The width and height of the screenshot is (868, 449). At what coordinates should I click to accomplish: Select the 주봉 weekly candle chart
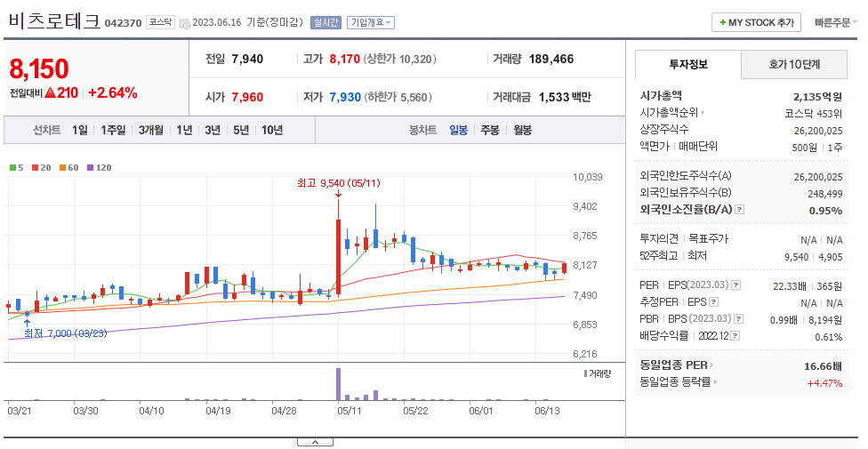coord(490,130)
